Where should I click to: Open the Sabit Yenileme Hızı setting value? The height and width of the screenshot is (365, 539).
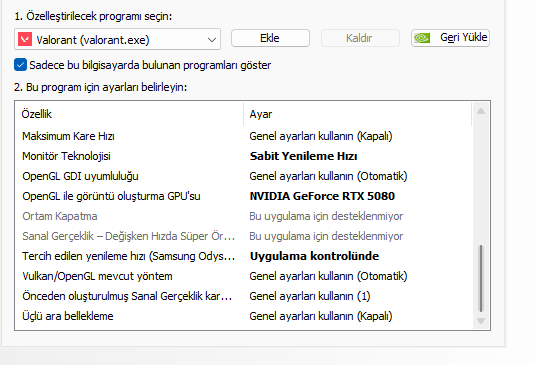click(x=303, y=156)
